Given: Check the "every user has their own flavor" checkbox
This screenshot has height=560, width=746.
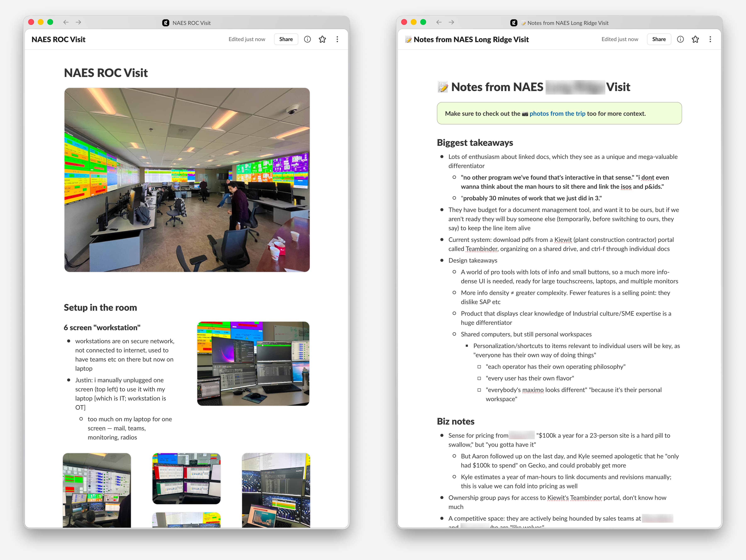Looking at the screenshot, I should [x=480, y=378].
